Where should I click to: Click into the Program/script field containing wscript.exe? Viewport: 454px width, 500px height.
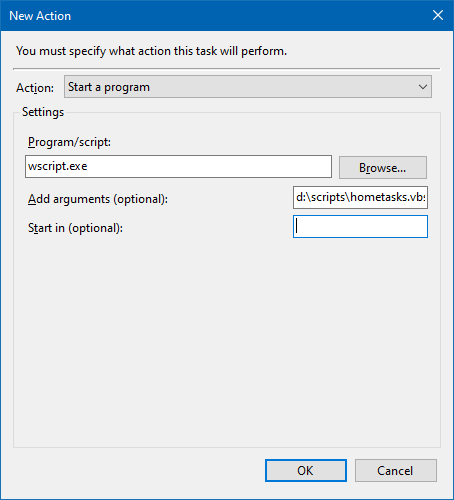pos(178,166)
